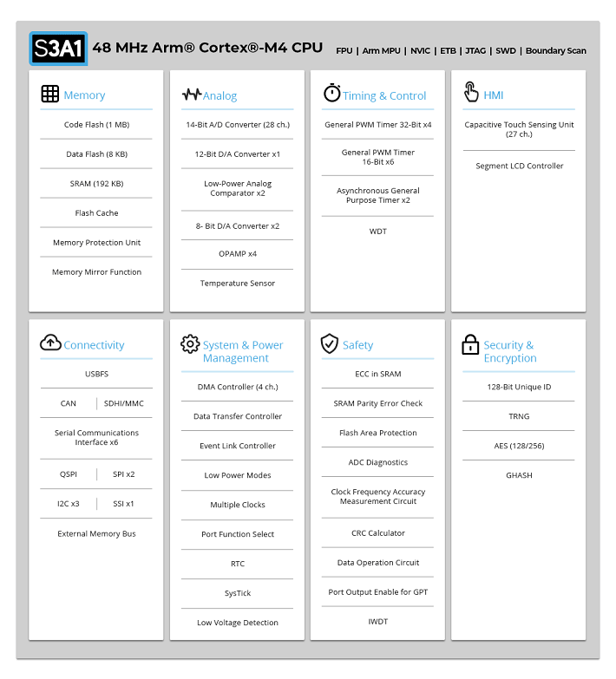Click the 48 MHz Arm Cortex-M4 CPU title
The height and width of the screenshot is (679, 616).
[x=207, y=48]
